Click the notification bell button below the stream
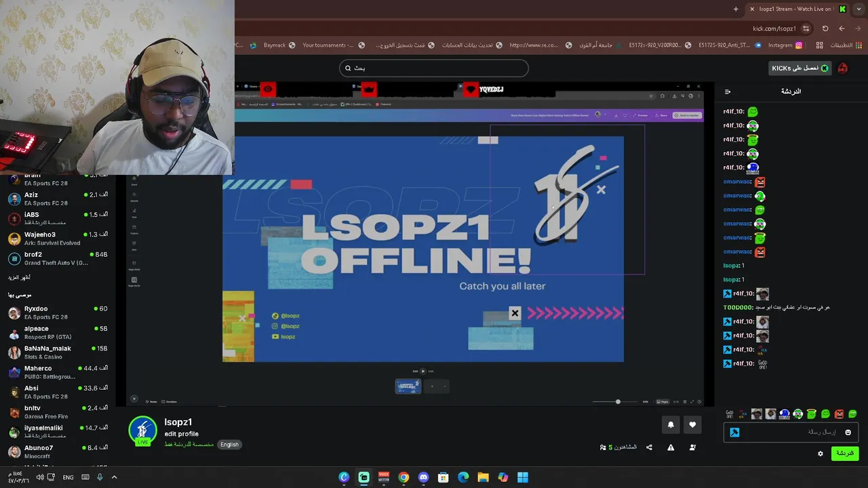This screenshot has height=488, width=868. click(x=671, y=425)
